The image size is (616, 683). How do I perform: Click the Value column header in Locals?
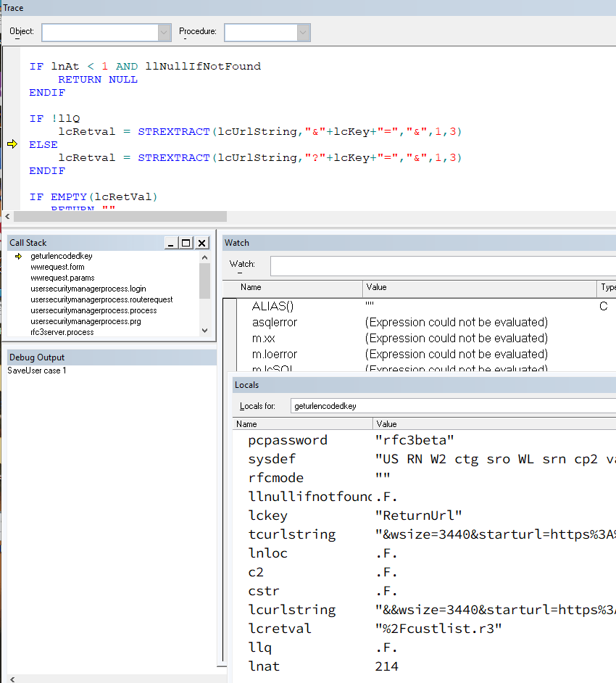[x=494, y=424]
